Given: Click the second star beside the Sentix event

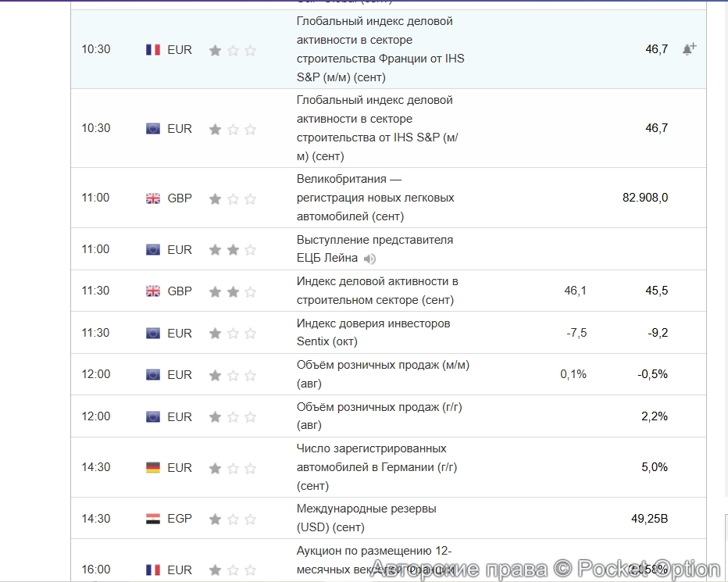Looking at the screenshot, I should pyautogui.click(x=232, y=331).
